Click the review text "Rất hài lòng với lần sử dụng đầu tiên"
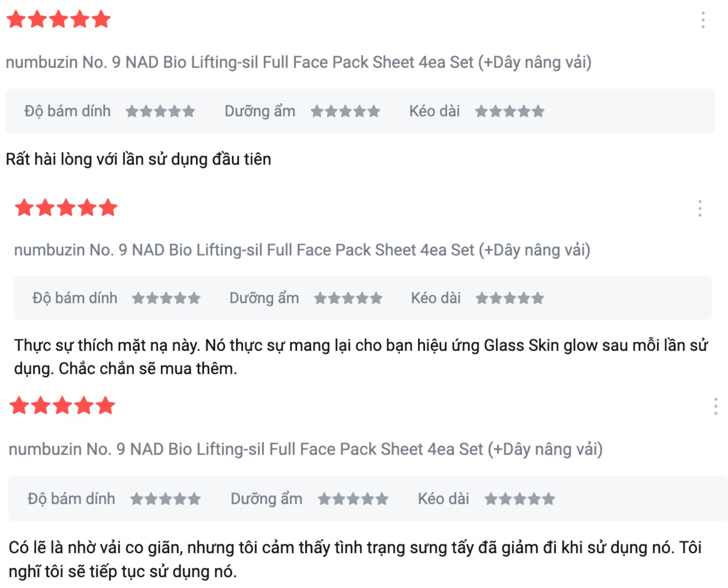Image resolution: width=728 pixels, height=588 pixels. pos(139,159)
